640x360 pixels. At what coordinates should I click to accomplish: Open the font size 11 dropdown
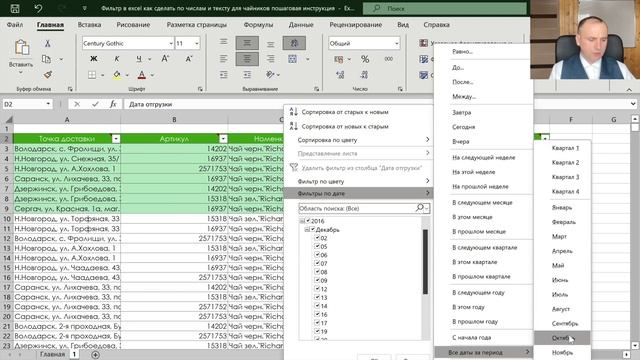pos(197,43)
